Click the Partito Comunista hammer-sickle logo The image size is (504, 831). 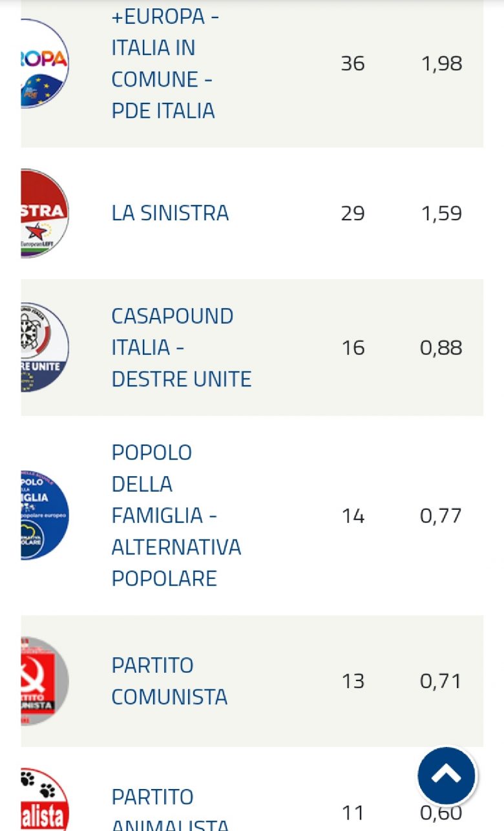45,681
